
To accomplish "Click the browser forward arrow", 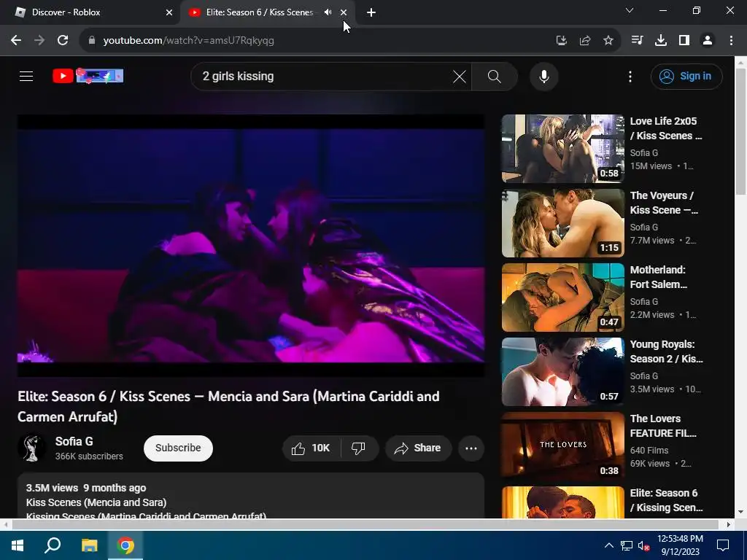I will click(x=39, y=41).
